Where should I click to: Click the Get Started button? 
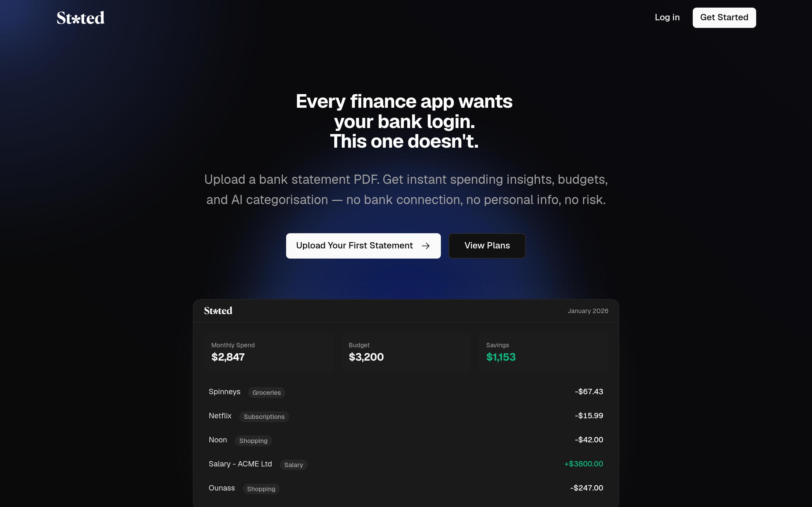click(724, 18)
